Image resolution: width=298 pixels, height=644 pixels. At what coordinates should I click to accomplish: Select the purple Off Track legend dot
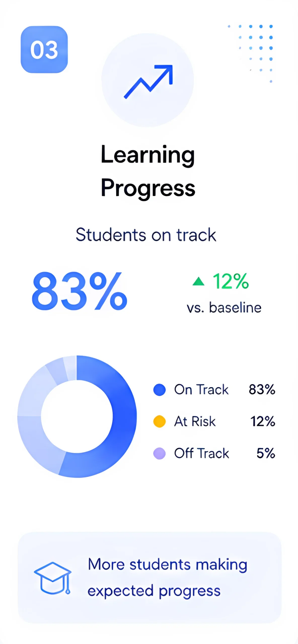pyautogui.click(x=159, y=453)
